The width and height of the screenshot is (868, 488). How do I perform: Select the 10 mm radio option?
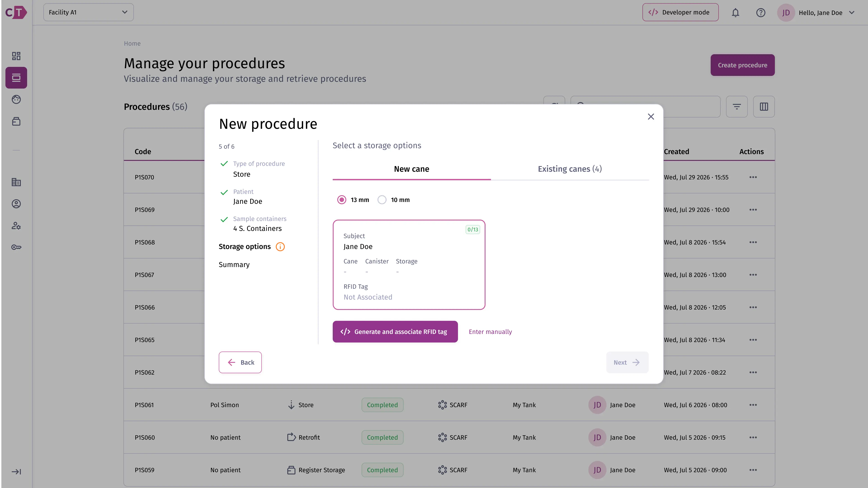(x=382, y=200)
